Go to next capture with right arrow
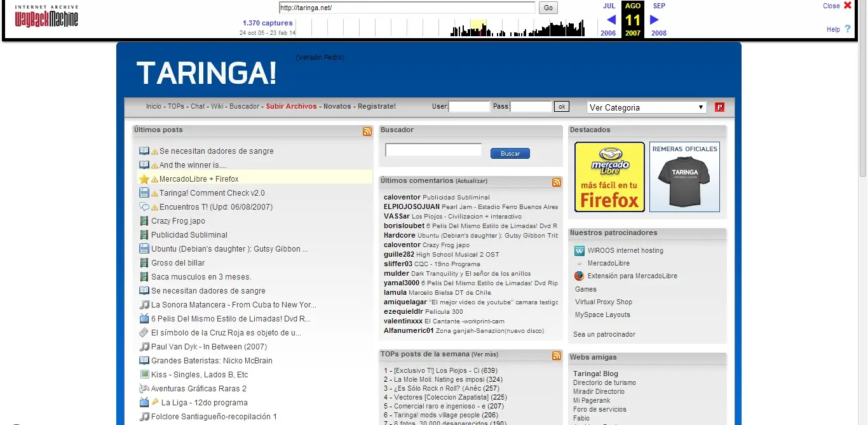Image resolution: width=868 pixels, height=425 pixels. pyautogui.click(x=654, y=20)
